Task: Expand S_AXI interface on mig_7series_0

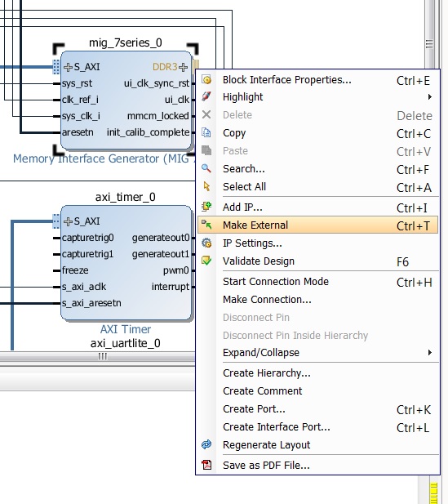Action: [68, 67]
